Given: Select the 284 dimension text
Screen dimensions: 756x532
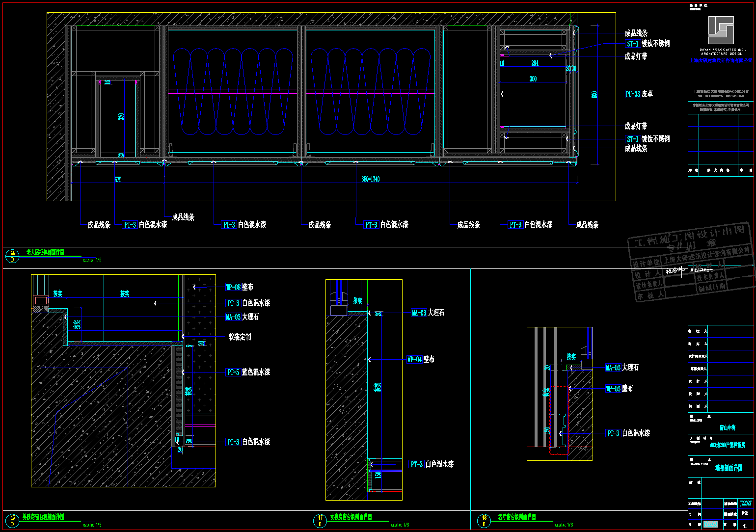Looking at the screenshot, I should point(535,63).
